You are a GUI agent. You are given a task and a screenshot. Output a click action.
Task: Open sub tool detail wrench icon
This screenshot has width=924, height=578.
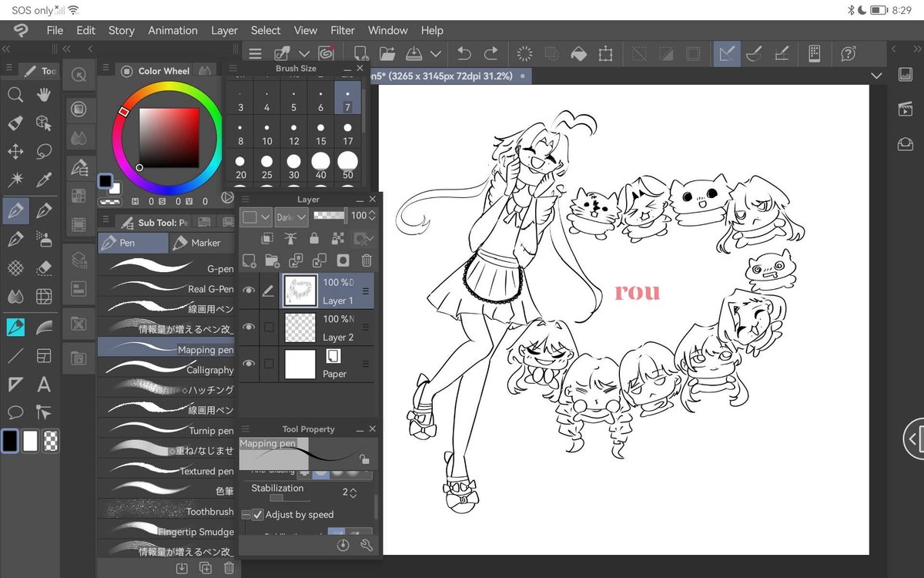[x=367, y=545]
